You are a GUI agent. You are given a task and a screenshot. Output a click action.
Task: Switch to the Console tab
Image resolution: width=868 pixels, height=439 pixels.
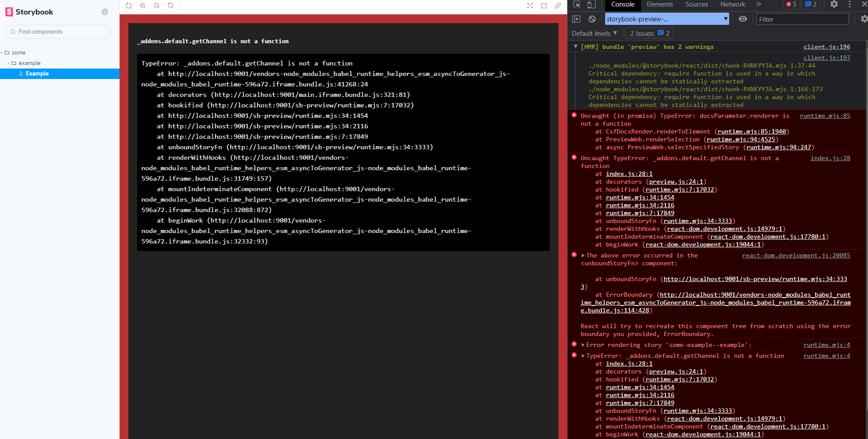[623, 4]
